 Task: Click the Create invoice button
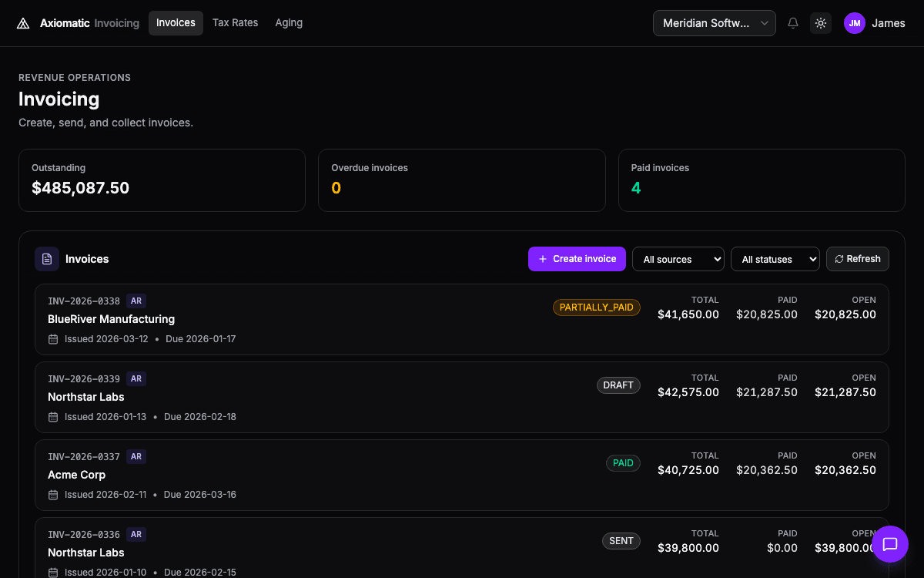577,259
